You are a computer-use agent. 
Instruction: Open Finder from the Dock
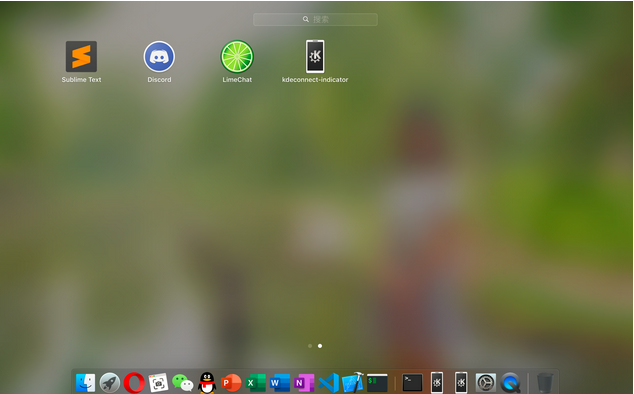(85, 382)
